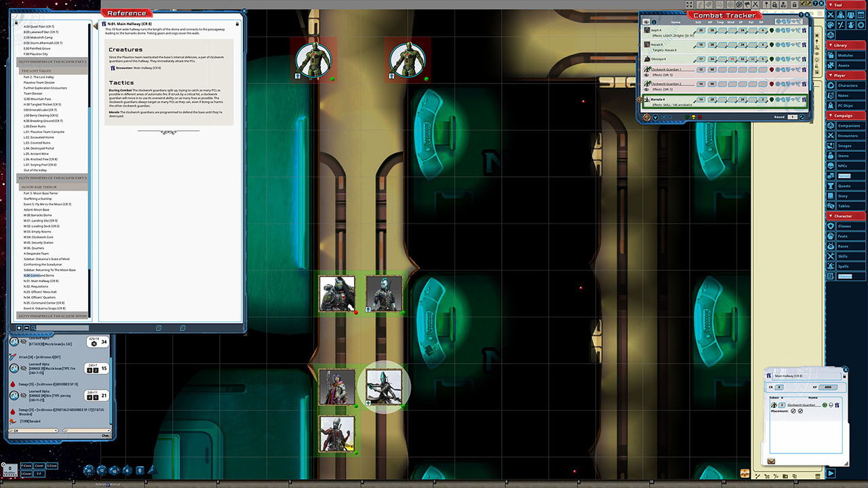The width and height of the screenshot is (868, 488).
Task: Select the Reference Manual taskbar tab
Action: tap(108, 484)
